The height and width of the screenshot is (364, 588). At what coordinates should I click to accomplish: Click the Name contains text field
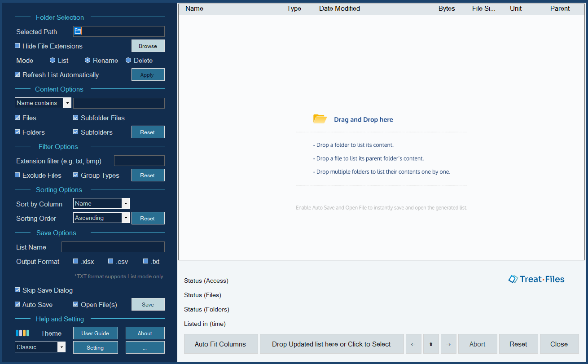[x=119, y=103]
